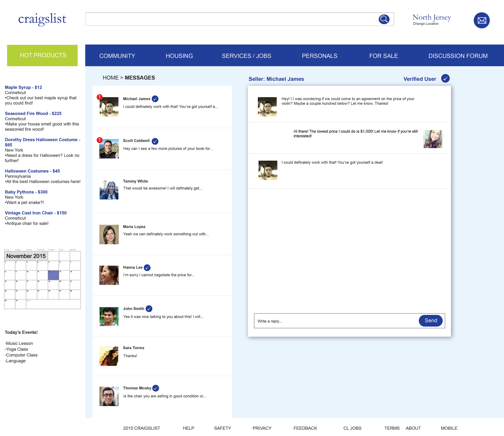
Task: Click the search magnifier icon
Action: point(384,19)
